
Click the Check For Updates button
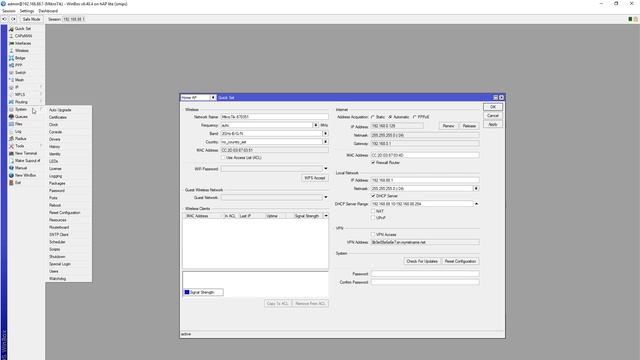pyautogui.click(x=422, y=261)
